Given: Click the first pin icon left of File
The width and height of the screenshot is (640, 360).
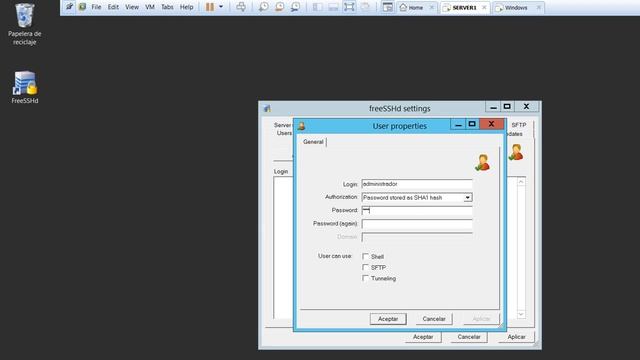Looking at the screenshot, I should [x=69, y=7].
